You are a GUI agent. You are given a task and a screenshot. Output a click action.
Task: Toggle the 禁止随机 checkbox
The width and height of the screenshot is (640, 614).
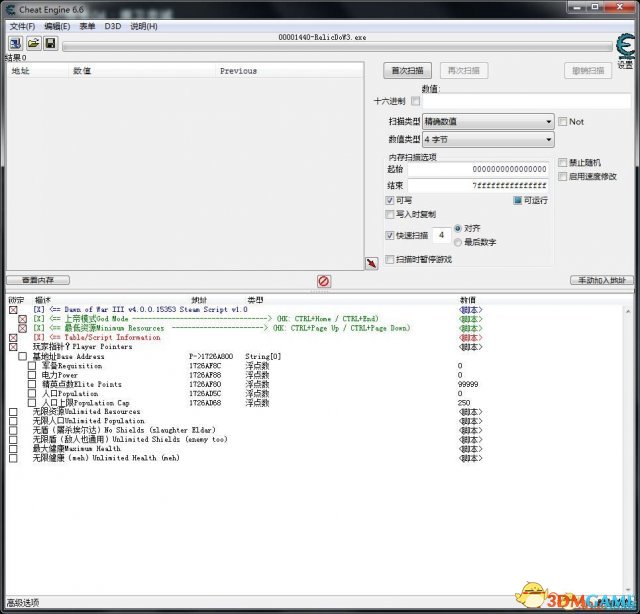coord(562,162)
